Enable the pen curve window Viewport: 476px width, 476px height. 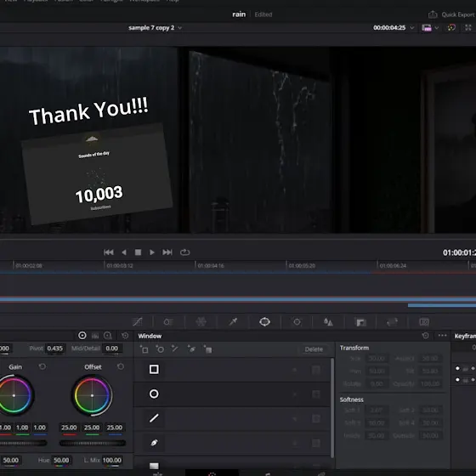tap(154, 443)
